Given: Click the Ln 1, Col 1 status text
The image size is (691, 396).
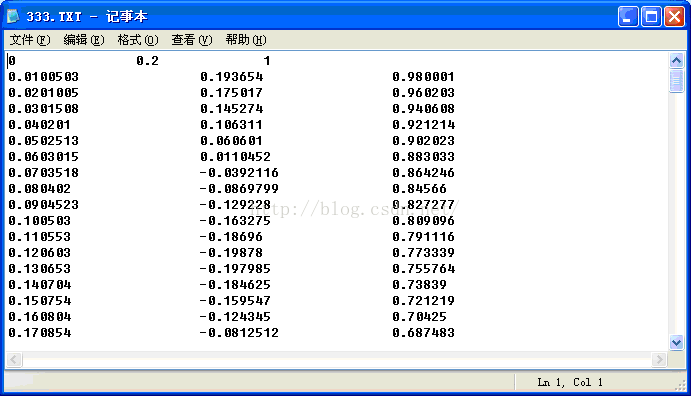Looking at the screenshot, I should click(x=570, y=382).
